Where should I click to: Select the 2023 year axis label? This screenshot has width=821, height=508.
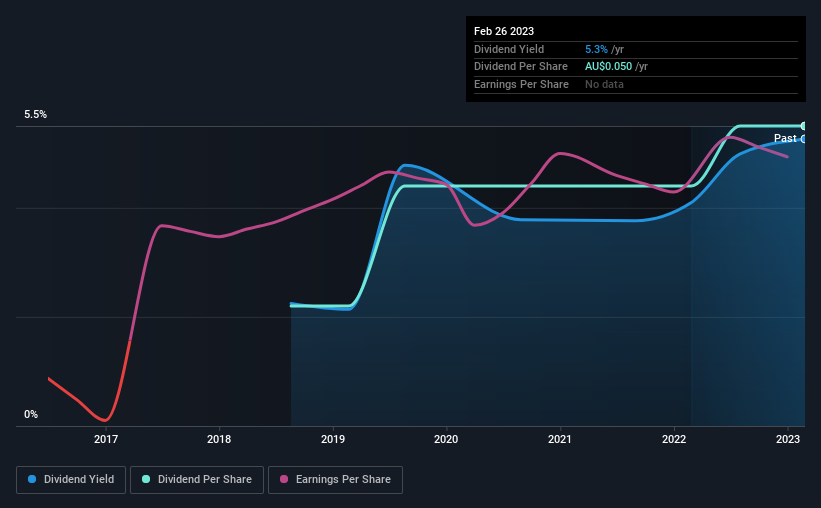tap(788, 439)
